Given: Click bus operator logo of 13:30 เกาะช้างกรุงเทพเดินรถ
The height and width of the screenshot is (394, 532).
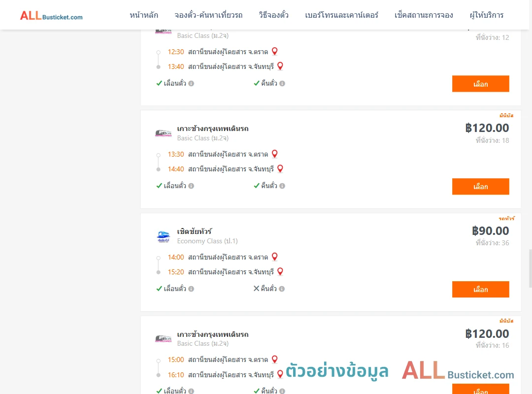Looking at the screenshot, I should tap(163, 133).
